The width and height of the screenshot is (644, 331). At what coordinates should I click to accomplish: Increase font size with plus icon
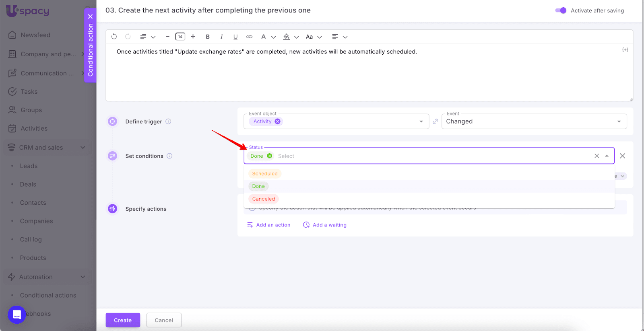(x=193, y=37)
